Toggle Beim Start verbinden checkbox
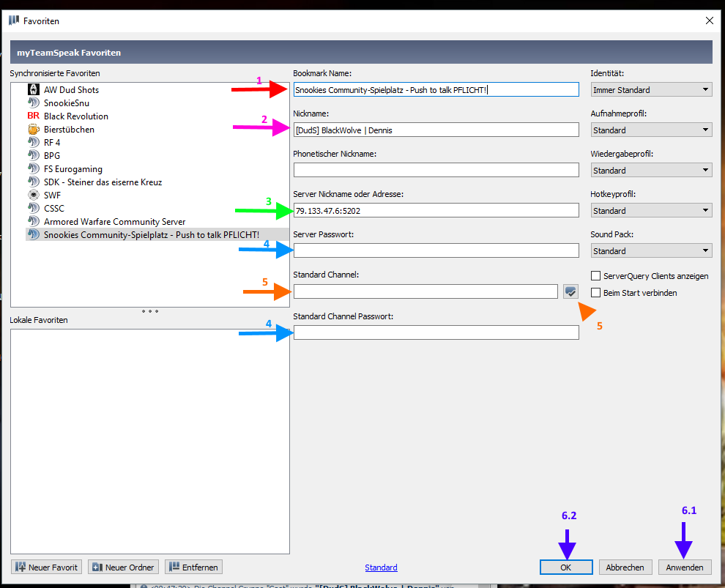The height and width of the screenshot is (588, 725). click(596, 293)
